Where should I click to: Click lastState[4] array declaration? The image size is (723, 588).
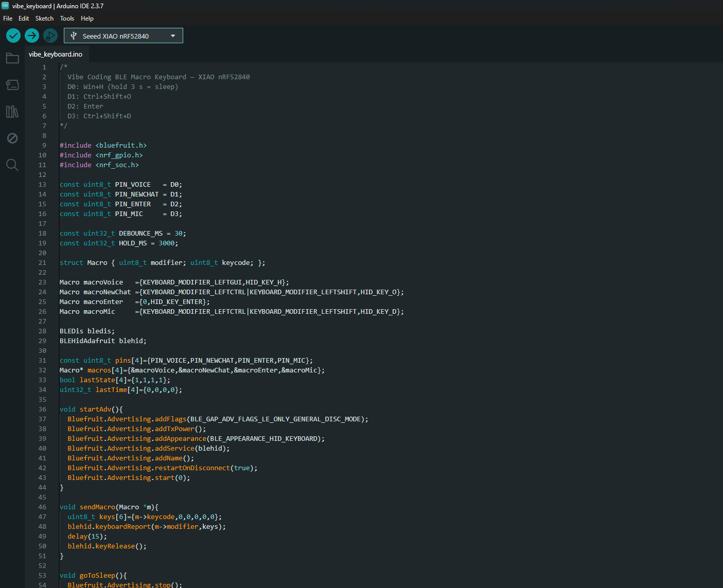coord(115,380)
